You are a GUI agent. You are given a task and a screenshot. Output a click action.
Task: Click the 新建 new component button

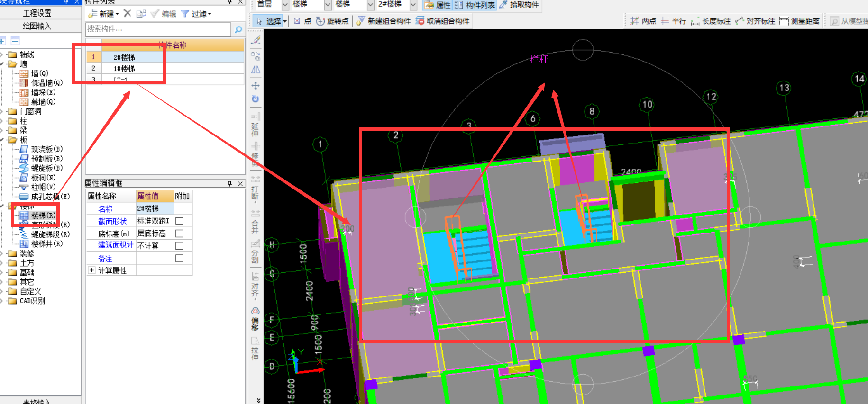pyautogui.click(x=103, y=14)
